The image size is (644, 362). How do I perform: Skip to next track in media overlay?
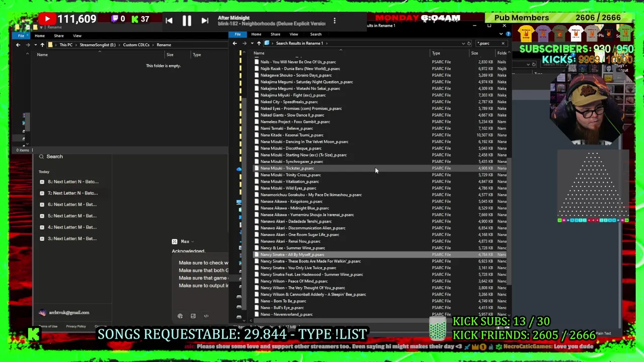205,21
